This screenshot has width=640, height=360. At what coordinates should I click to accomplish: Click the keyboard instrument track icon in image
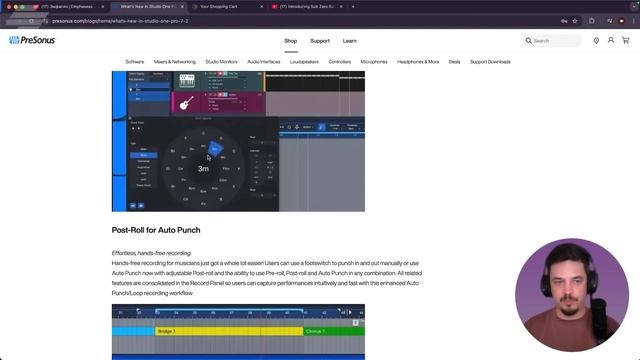(187, 80)
